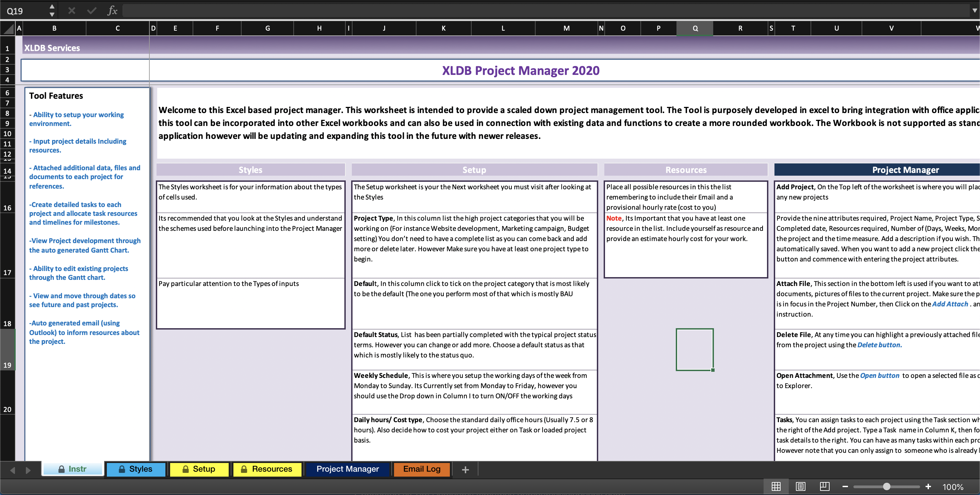Click the red Note text in Resources

pos(614,218)
